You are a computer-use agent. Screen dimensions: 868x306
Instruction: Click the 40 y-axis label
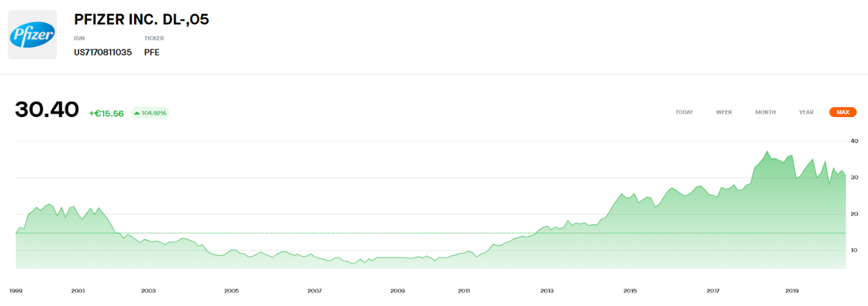coord(854,141)
